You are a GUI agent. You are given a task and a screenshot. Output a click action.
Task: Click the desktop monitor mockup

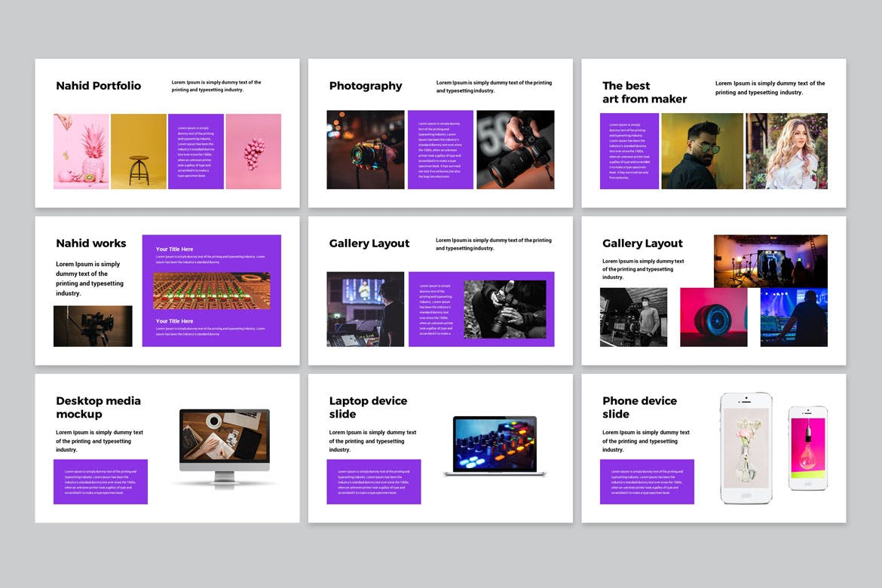pyautogui.click(x=224, y=446)
